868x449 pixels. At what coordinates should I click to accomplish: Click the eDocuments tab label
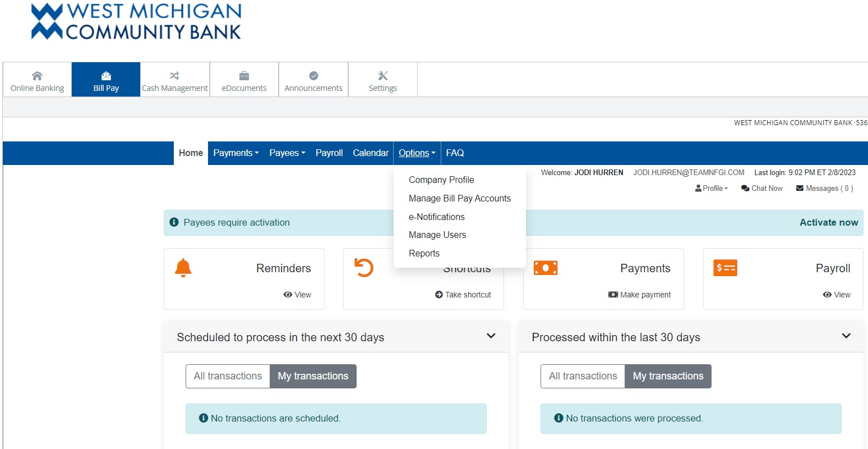click(244, 88)
